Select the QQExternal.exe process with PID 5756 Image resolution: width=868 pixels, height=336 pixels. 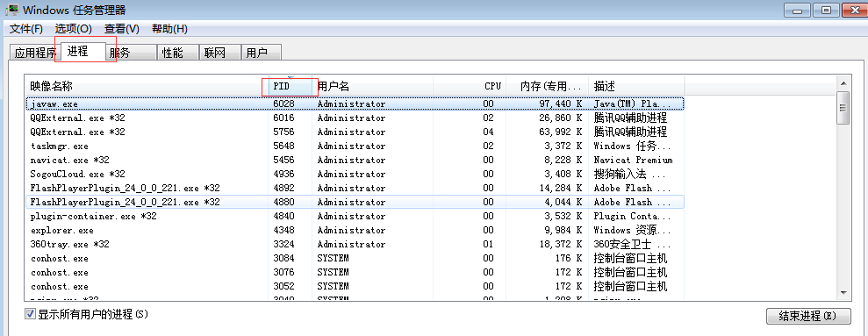click(355, 132)
